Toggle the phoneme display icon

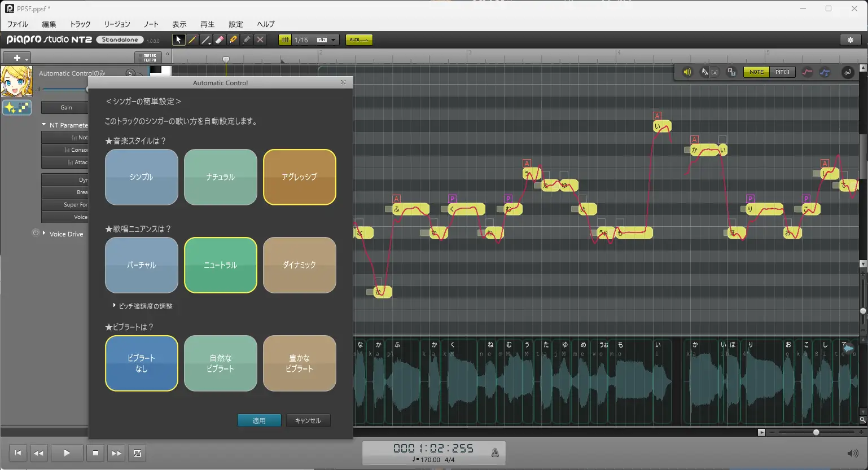click(714, 72)
